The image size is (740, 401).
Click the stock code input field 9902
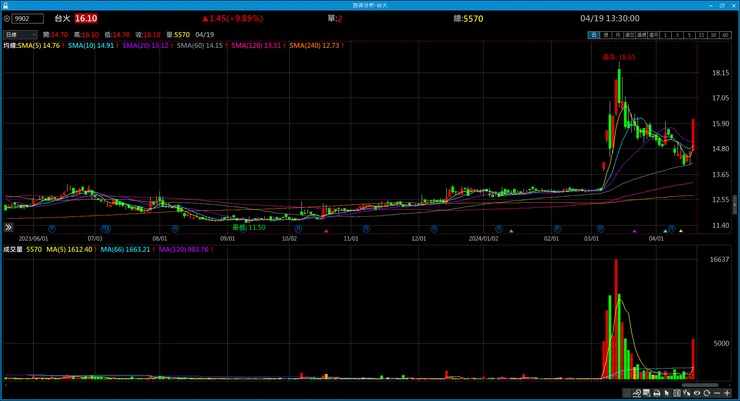pos(28,19)
